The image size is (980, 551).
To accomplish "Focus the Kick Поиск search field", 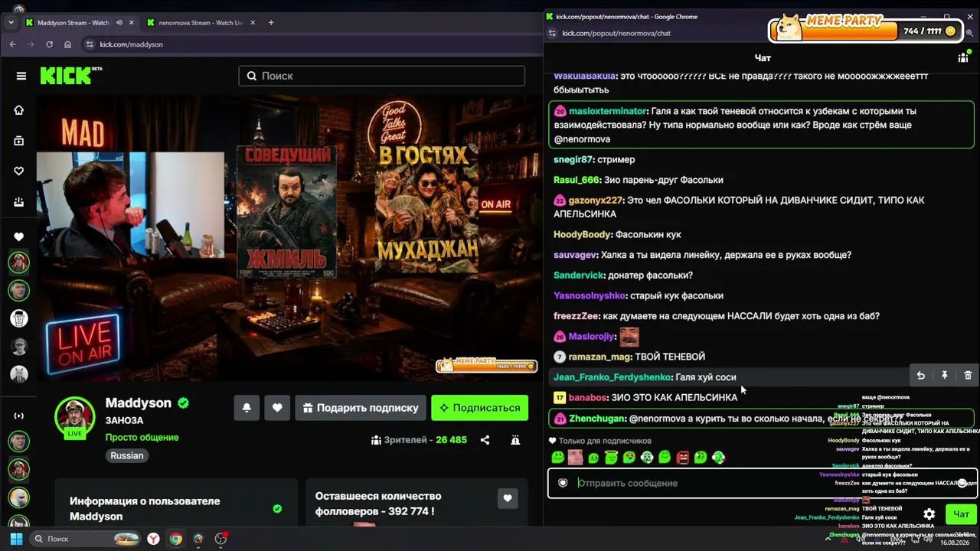I will tap(381, 76).
